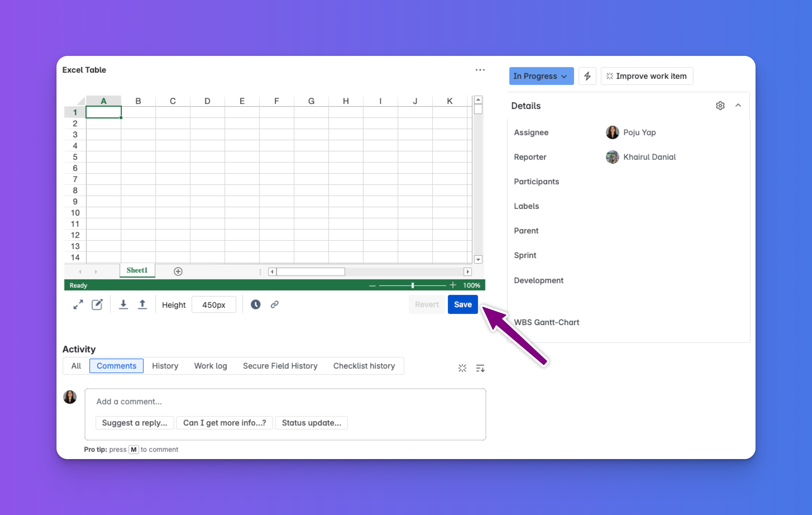Click the download arrow icon
The width and height of the screenshot is (812, 515).
click(123, 304)
